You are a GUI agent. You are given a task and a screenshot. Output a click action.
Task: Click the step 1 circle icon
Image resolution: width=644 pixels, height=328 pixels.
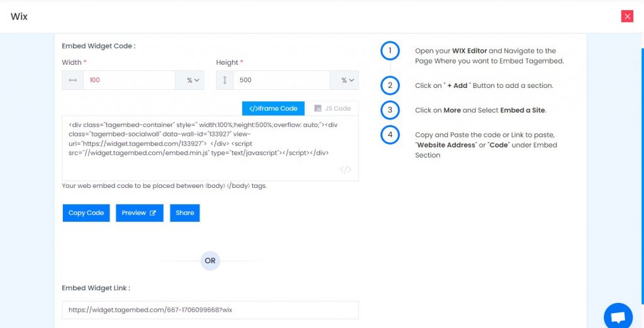390,51
